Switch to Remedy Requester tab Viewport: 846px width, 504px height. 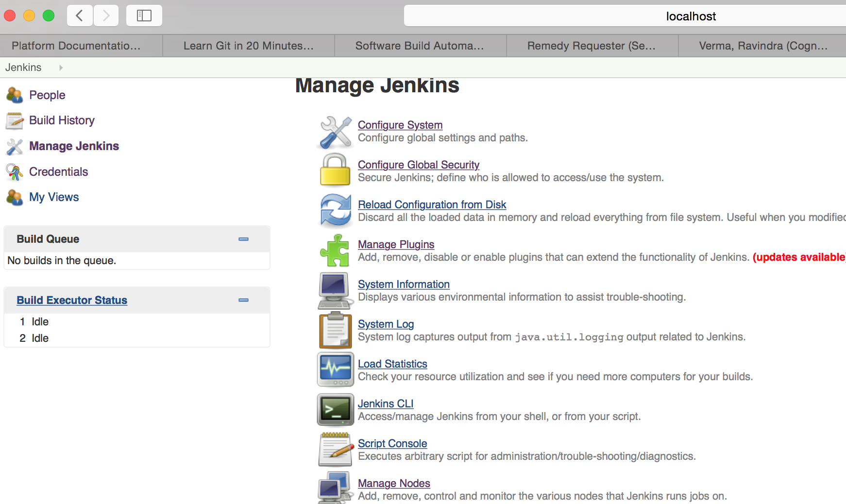[x=592, y=46]
